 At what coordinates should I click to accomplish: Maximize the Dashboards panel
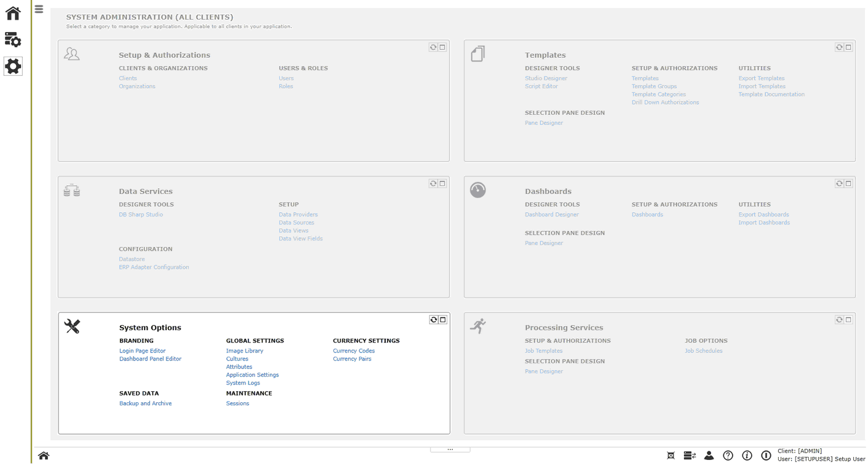(x=848, y=183)
